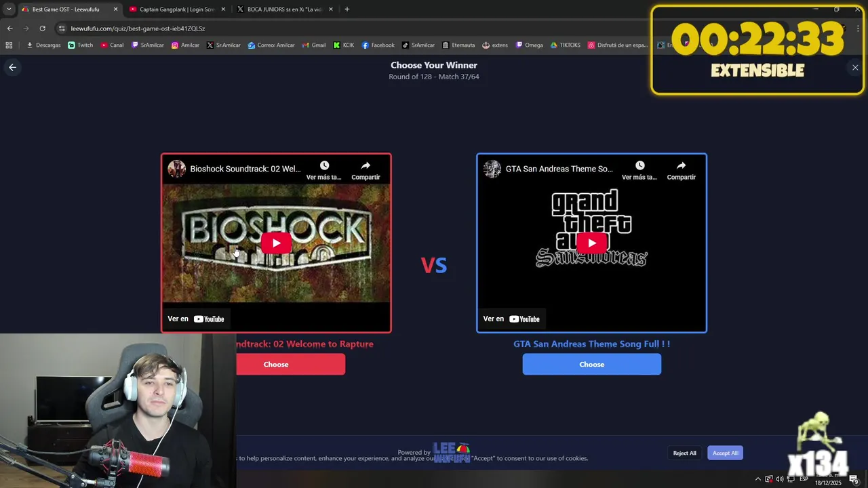Click the Compartir share icon on Bioshock video
This screenshot has width=868, height=488.
click(x=366, y=165)
